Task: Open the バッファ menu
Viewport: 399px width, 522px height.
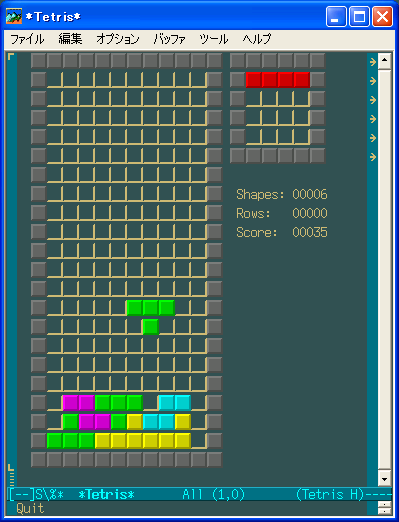Action: pos(170,39)
